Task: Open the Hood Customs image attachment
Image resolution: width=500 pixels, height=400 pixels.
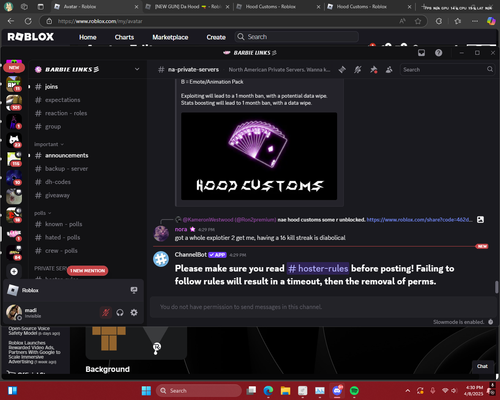Action: (x=259, y=156)
